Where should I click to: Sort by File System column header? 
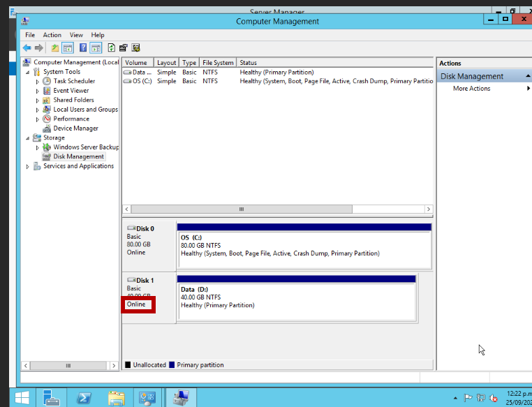pos(218,62)
